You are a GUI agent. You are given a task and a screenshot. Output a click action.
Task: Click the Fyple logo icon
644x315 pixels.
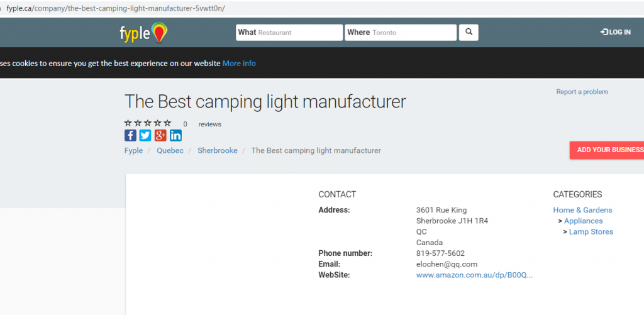[x=144, y=33]
